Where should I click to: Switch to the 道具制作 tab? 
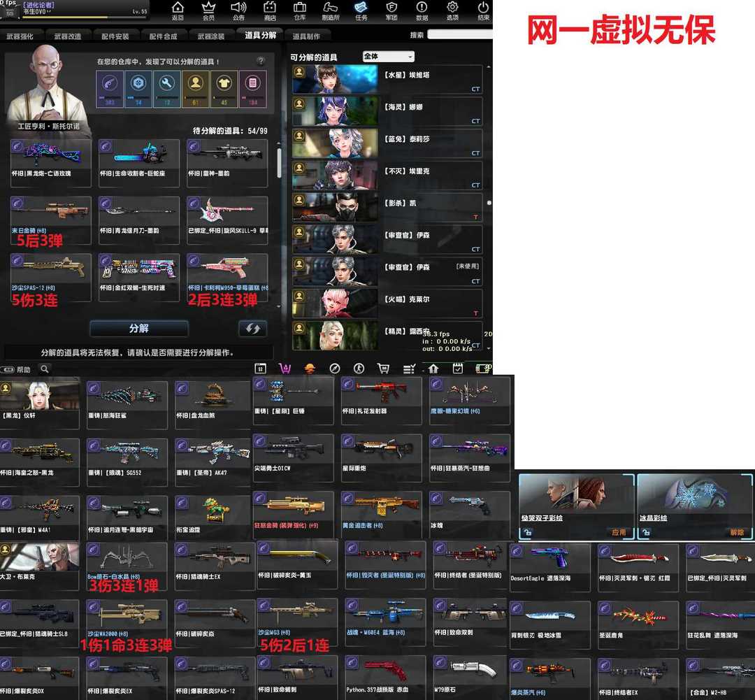point(306,36)
